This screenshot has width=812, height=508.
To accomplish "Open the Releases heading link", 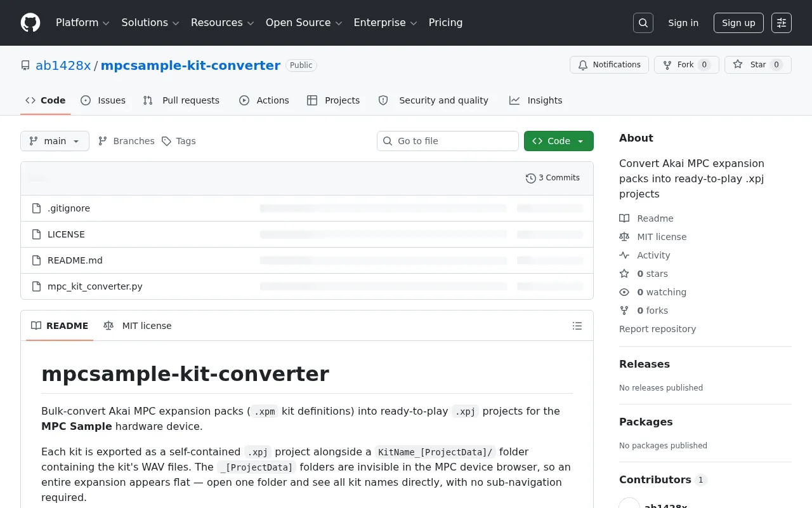I will [645, 364].
